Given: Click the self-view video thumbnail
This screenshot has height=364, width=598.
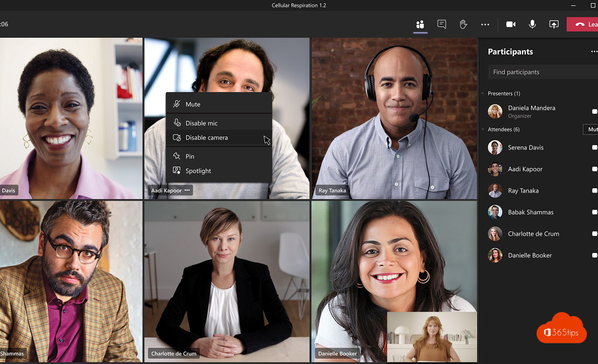Looking at the screenshot, I should coord(431,336).
